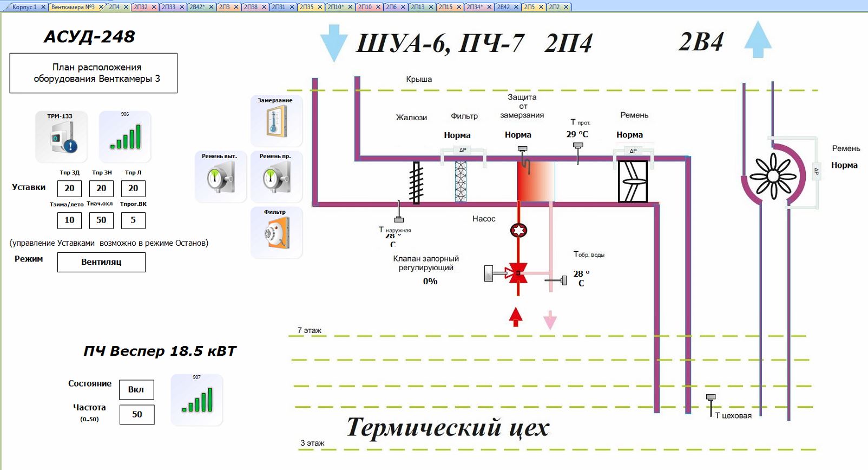
Task: Open the 2П35 tab
Action: click(306, 7)
